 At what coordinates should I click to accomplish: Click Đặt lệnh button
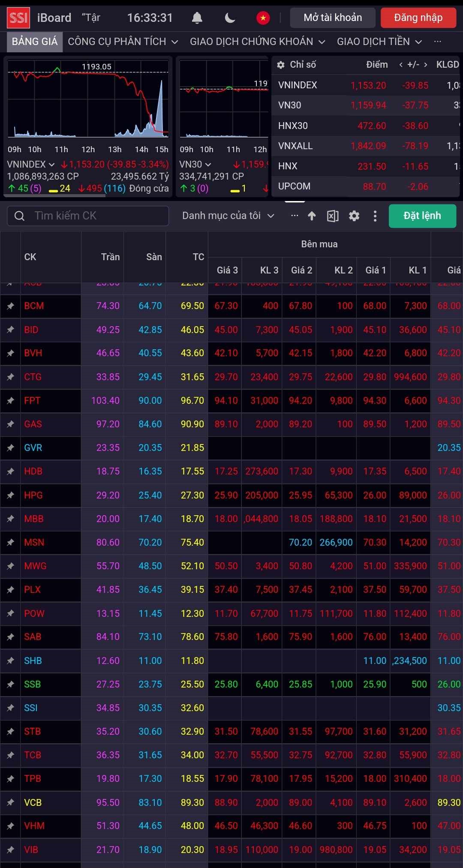pyautogui.click(x=422, y=216)
